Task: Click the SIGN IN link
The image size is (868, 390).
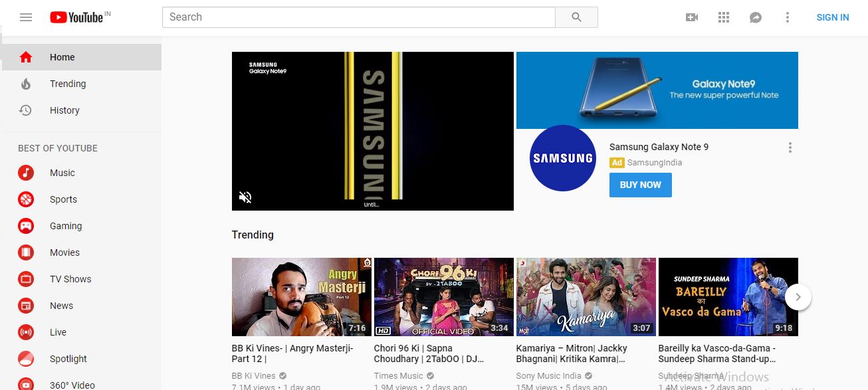Action: (x=833, y=17)
